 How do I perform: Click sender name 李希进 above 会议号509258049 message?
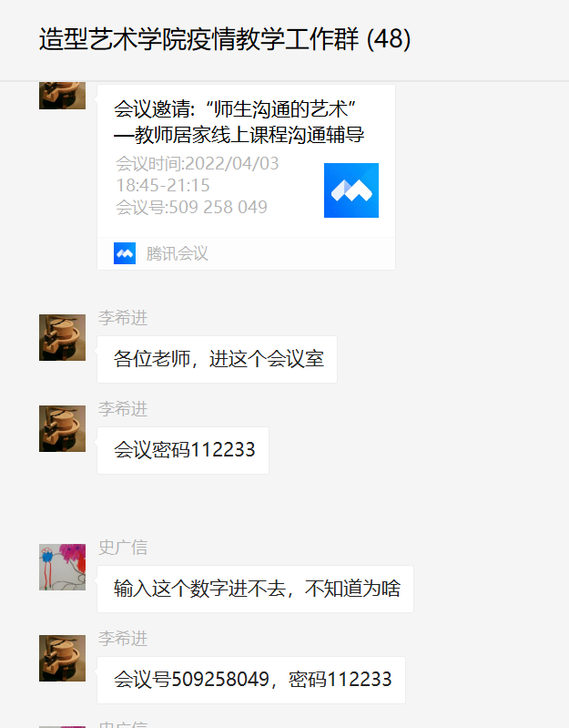123,639
